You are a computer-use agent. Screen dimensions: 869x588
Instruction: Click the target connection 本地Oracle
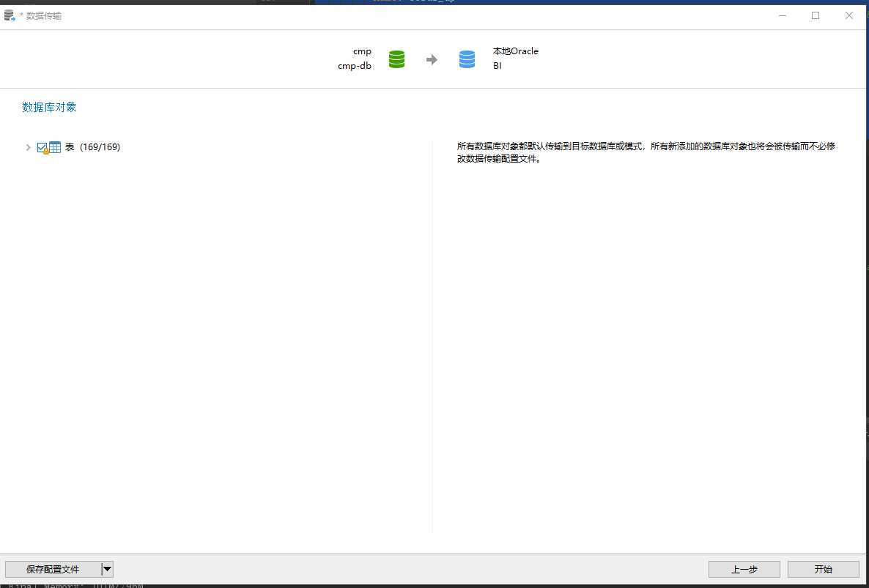515,51
